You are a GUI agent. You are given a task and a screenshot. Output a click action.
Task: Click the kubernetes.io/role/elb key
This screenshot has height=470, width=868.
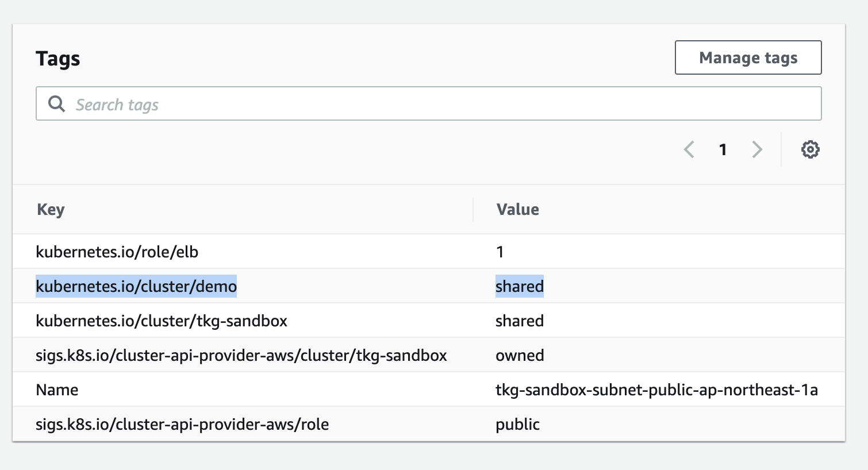pyautogui.click(x=117, y=252)
